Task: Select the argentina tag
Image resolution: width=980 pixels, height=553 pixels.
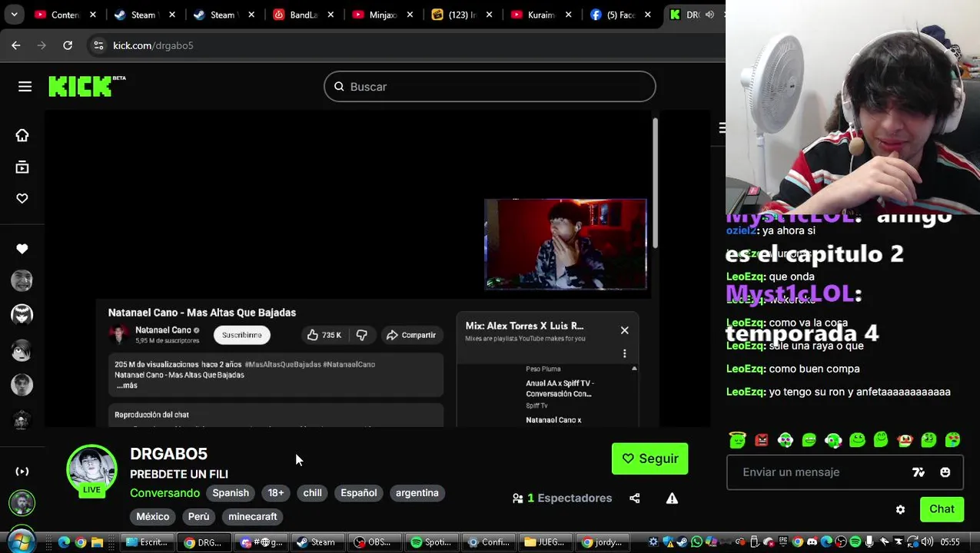Action: click(x=417, y=493)
